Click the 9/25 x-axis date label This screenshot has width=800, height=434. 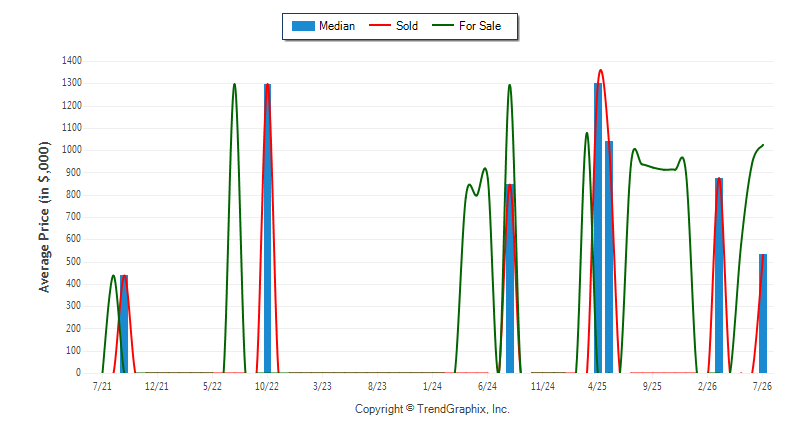pyautogui.click(x=652, y=386)
